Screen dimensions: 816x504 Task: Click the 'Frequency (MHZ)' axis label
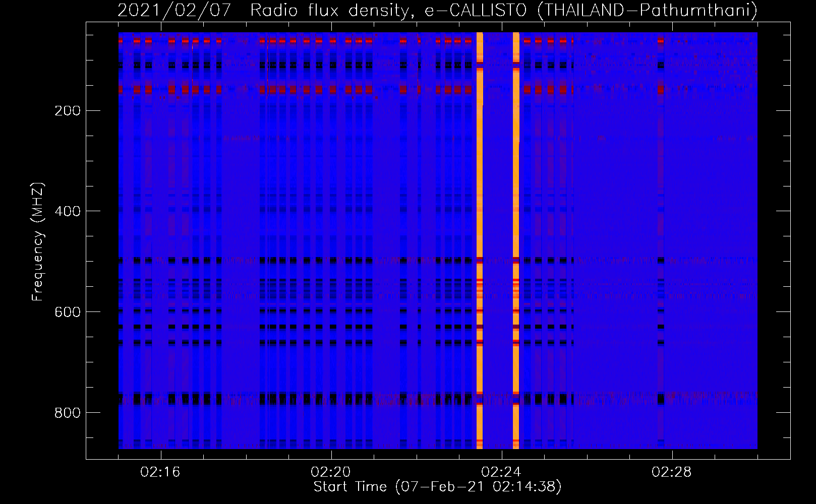(38, 241)
